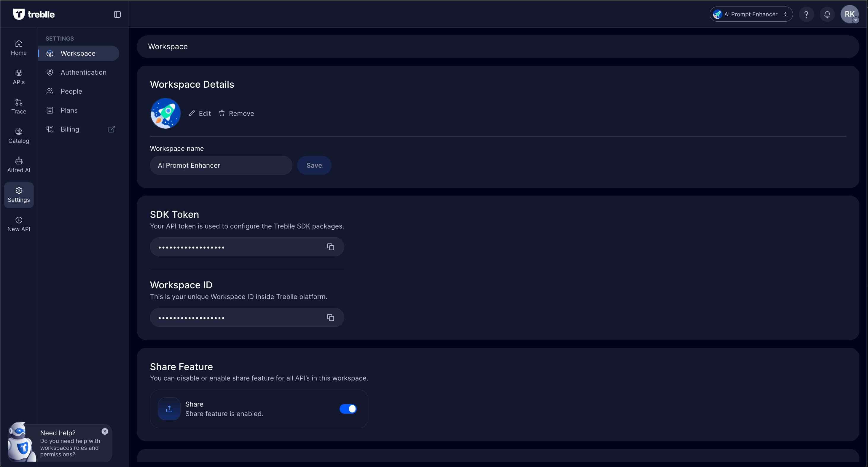Screen dimensions: 868x467
Task: Launch Alfred AI assistant
Action: (18, 165)
